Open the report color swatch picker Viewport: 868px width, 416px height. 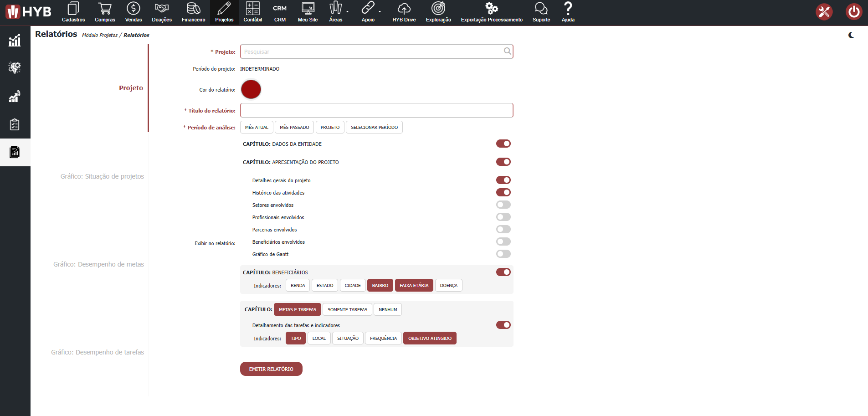pyautogui.click(x=251, y=89)
